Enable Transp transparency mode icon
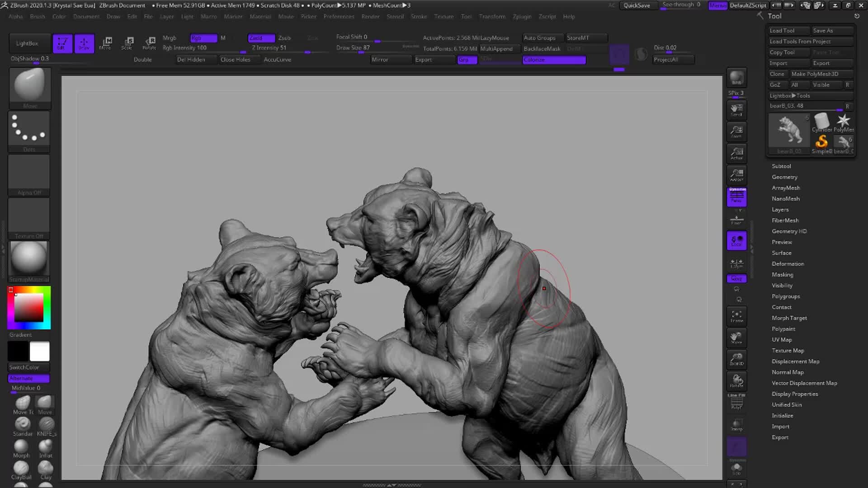Image resolution: width=868 pixels, height=488 pixels. coord(736,425)
